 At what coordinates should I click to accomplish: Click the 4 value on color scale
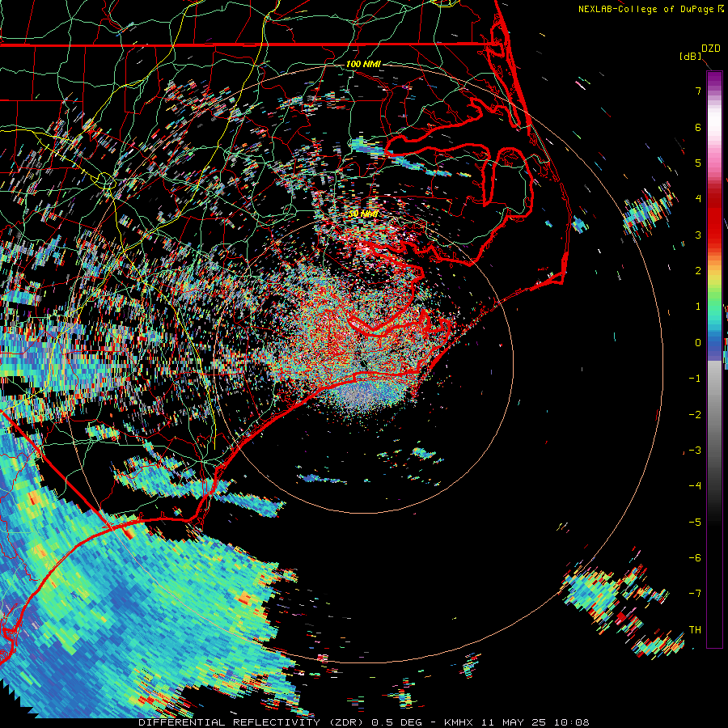click(698, 199)
